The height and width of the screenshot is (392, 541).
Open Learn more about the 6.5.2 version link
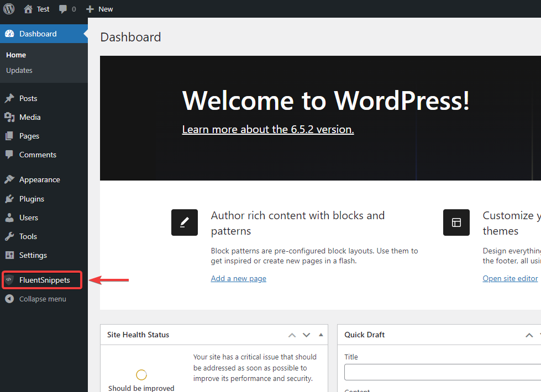click(268, 129)
